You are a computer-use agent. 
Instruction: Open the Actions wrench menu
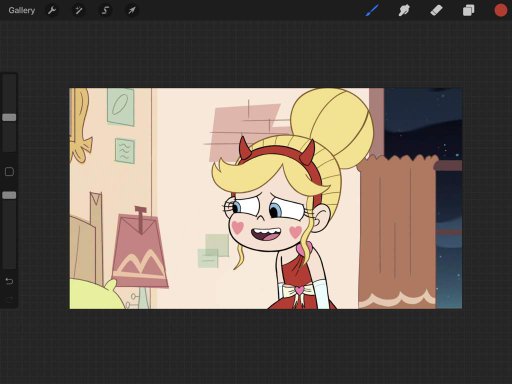click(52, 10)
